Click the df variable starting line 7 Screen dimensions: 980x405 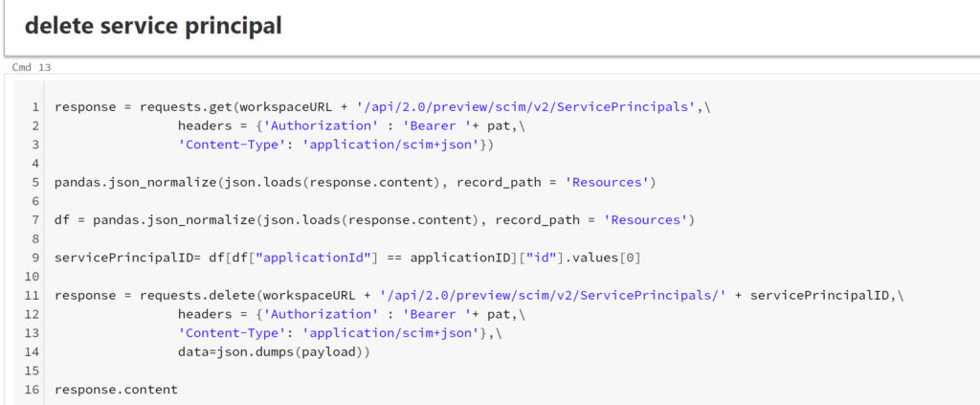(x=63, y=220)
